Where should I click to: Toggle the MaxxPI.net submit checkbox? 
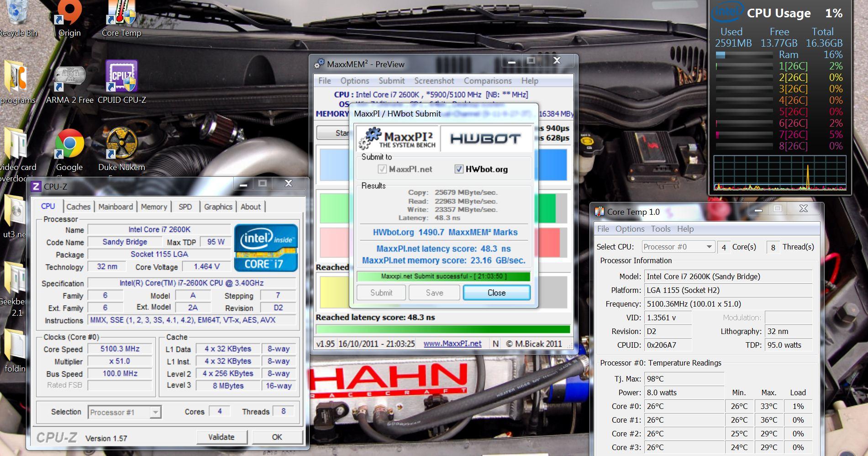click(x=382, y=170)
